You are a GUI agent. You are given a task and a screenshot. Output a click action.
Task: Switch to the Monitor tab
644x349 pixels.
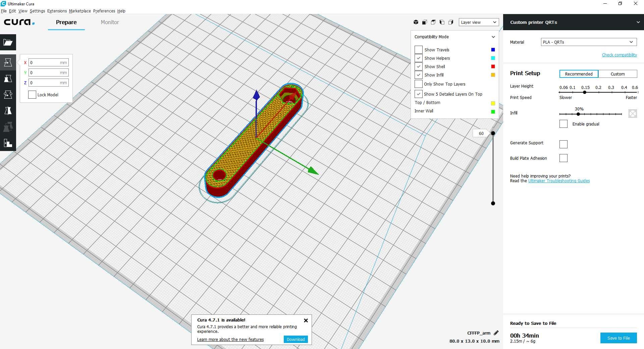[x=110, y=22]
